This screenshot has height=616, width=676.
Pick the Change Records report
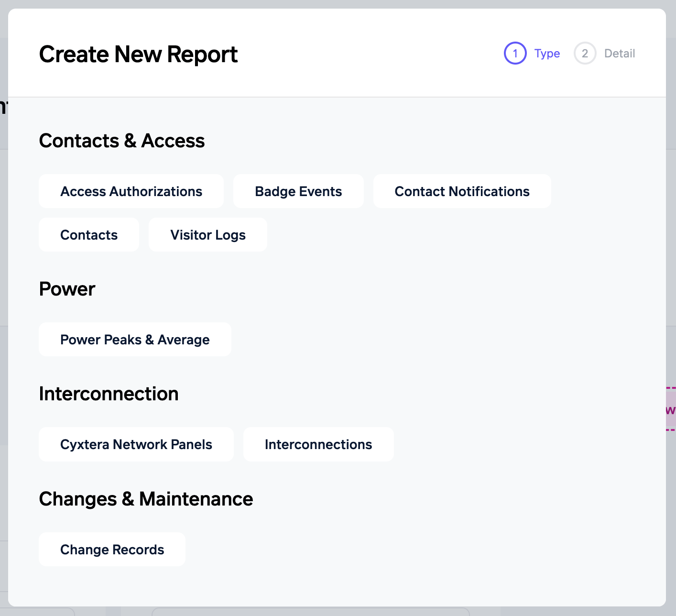(x=112, y=550)
